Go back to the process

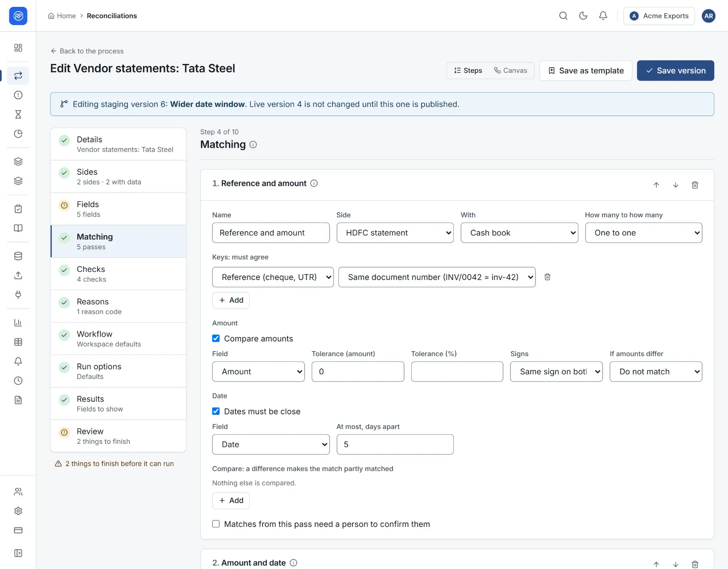tap(87, 51)
